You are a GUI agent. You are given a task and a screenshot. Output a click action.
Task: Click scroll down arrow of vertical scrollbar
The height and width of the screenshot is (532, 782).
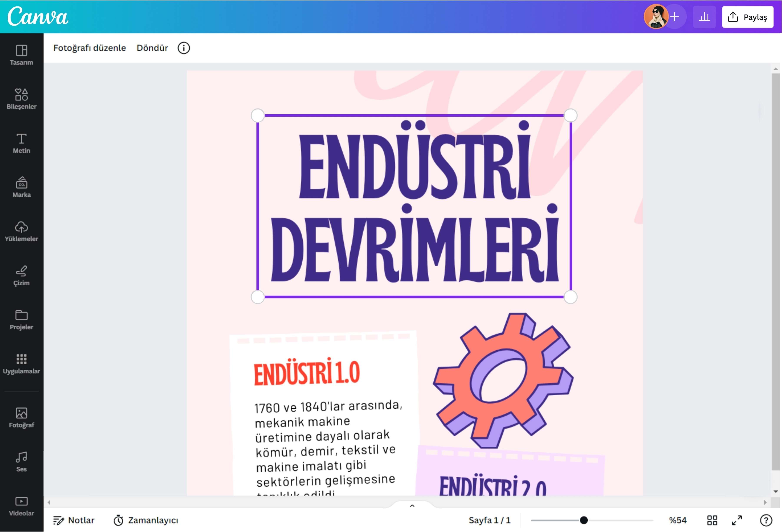pos(776,492)
